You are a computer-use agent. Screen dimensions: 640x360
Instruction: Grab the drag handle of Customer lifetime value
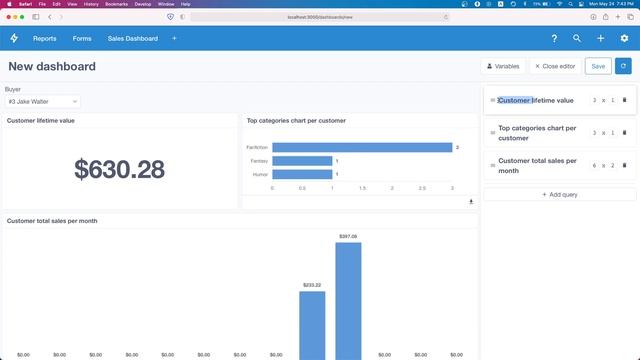(x=493, y=100)
